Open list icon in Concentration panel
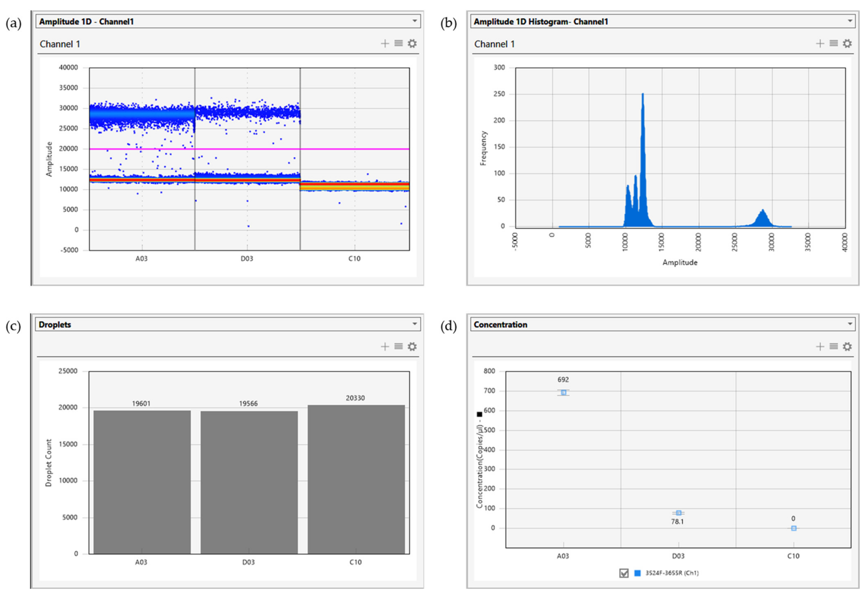Image resolution: width=868 pixels, height=597 pixels. pos(834,347)
